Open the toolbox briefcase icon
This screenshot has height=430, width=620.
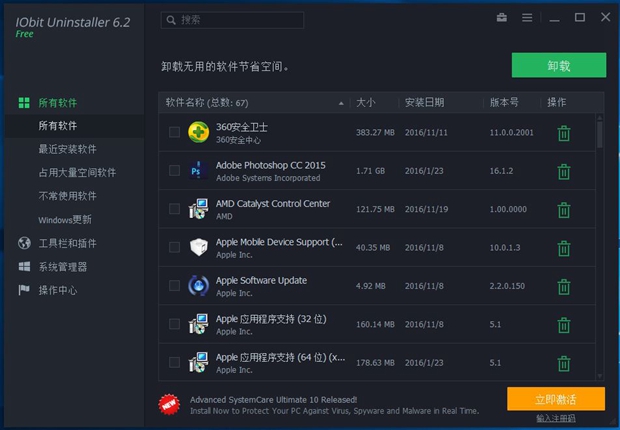[502, 17]
